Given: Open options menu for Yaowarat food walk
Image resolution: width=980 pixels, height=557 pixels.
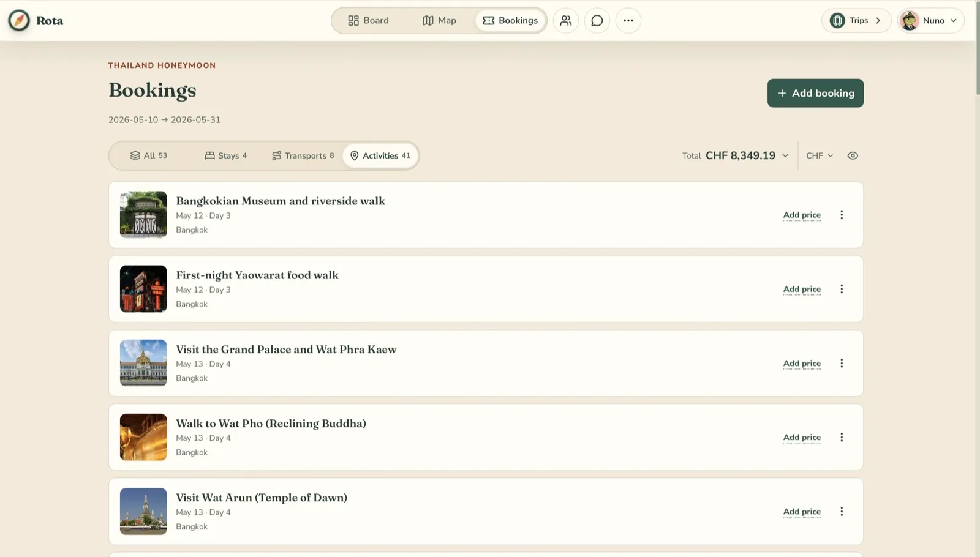Looking at the screenshot, I should [x=842, y=289].
